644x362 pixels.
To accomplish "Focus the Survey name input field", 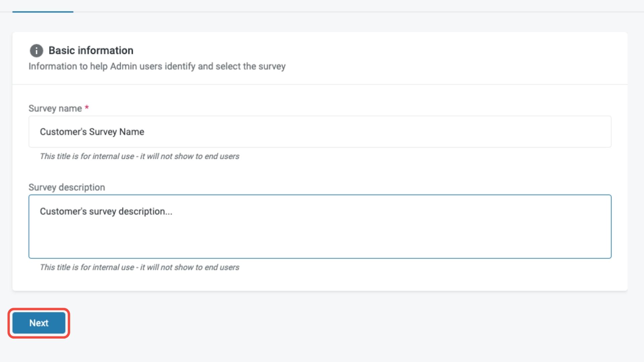I will (x=319, y=132).
